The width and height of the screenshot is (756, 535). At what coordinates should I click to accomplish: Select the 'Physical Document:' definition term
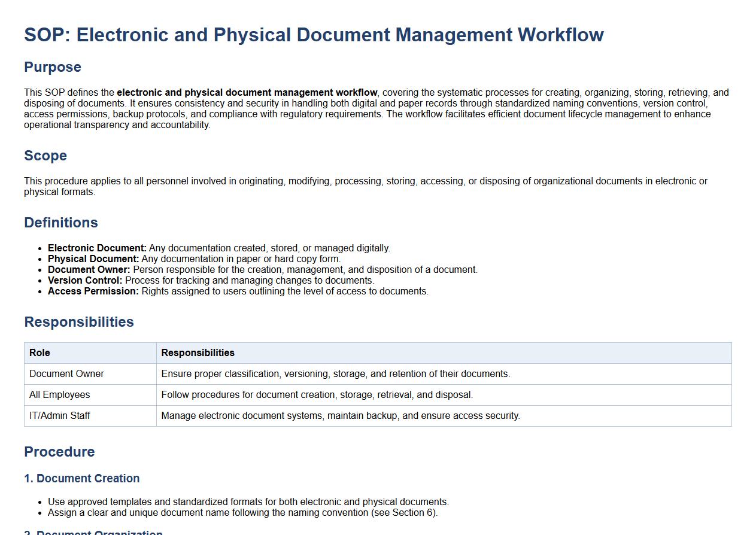click(93, 259)
